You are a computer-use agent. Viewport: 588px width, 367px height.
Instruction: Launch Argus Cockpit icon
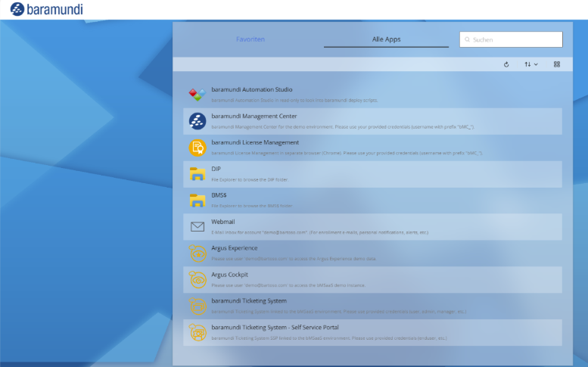[198, 280]
